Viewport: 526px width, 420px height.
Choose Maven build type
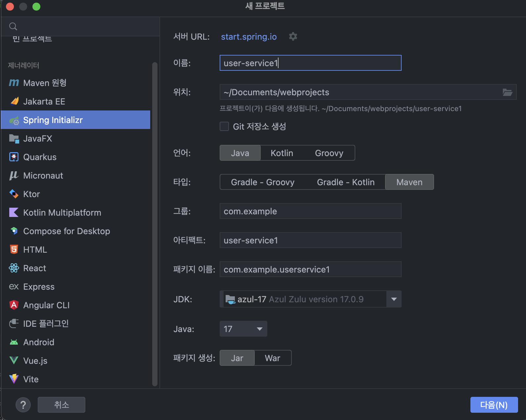point(410,182)
